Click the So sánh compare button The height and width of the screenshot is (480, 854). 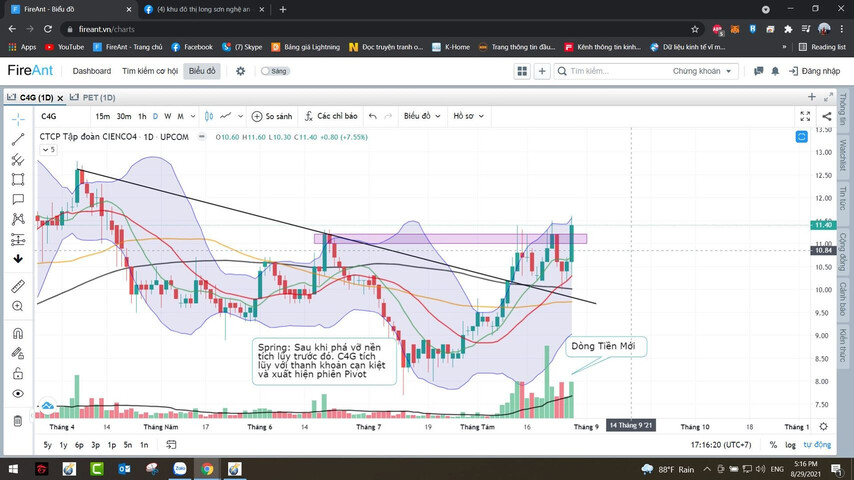(x=271, y=116)
